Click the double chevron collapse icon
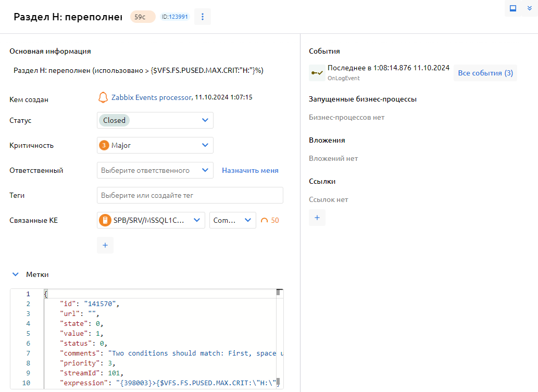The height and width of the screenshot is (392, 538). point(530,8)
